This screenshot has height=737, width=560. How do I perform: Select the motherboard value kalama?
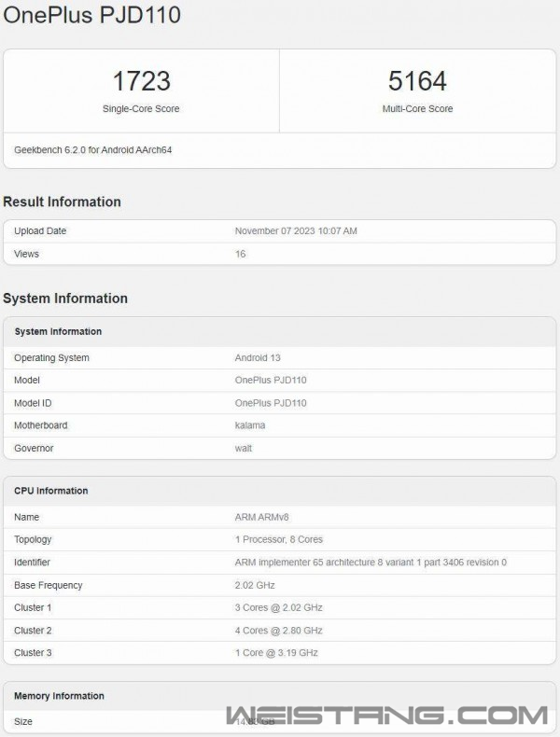250,425
